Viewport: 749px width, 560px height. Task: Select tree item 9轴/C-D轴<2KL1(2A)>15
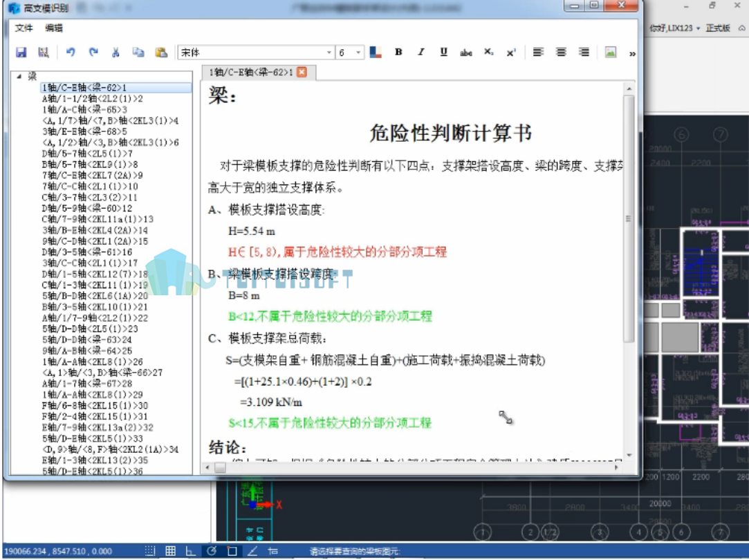pyautogui.click(x=95, y=241)
